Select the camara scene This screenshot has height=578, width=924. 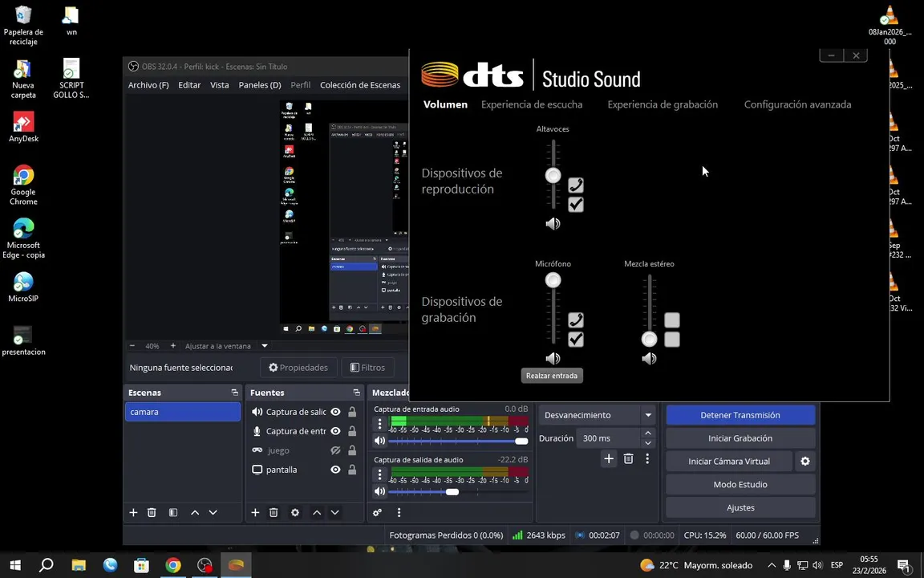click(x=183, y=412)
